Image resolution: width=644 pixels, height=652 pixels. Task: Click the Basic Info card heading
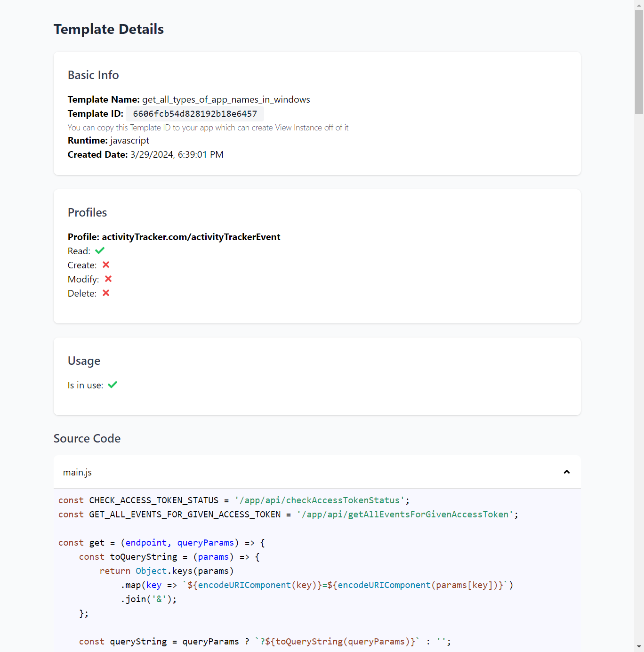93,75
